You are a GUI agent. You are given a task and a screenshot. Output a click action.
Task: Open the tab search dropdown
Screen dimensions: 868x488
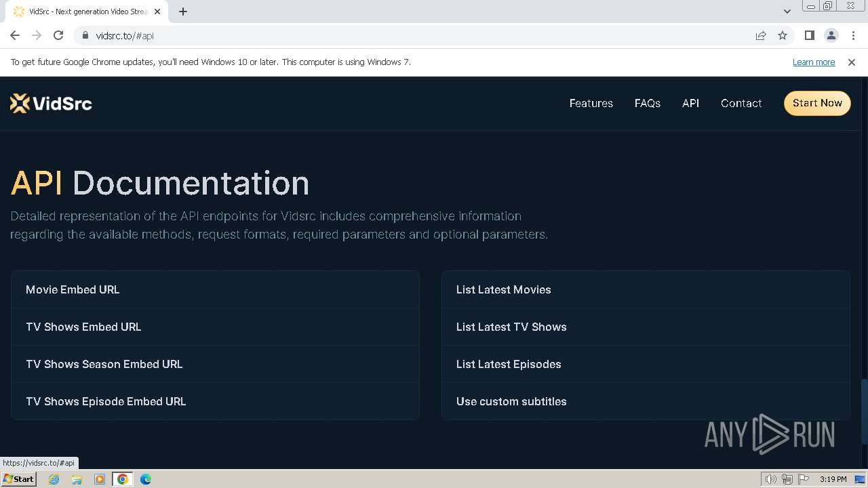[787, 12]
